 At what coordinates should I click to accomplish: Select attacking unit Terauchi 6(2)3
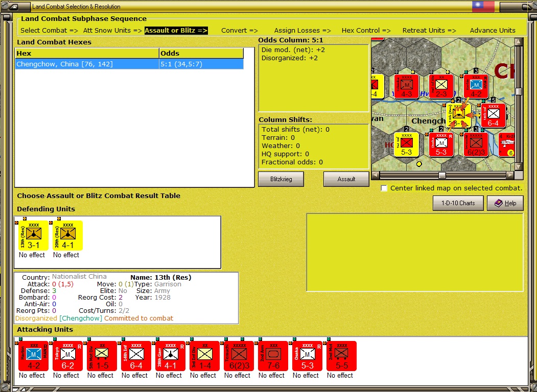coord(239,356)
